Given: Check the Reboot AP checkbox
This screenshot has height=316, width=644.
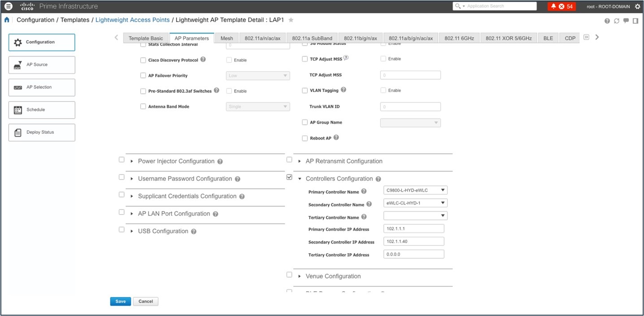Looking at the screenshot, I should (x=305, y=138).
